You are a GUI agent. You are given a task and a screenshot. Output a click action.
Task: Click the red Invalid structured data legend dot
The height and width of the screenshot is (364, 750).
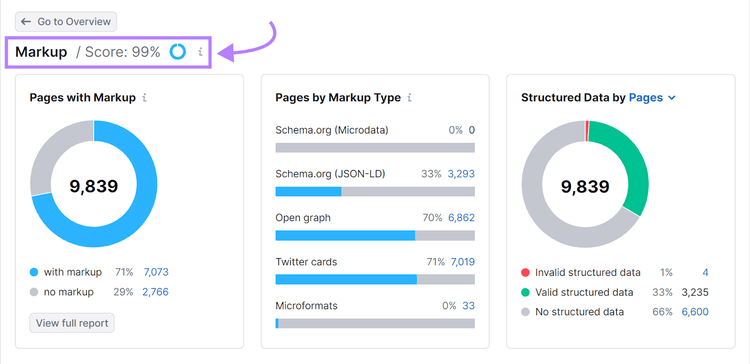pyautogui.click(x=525, y=273)
